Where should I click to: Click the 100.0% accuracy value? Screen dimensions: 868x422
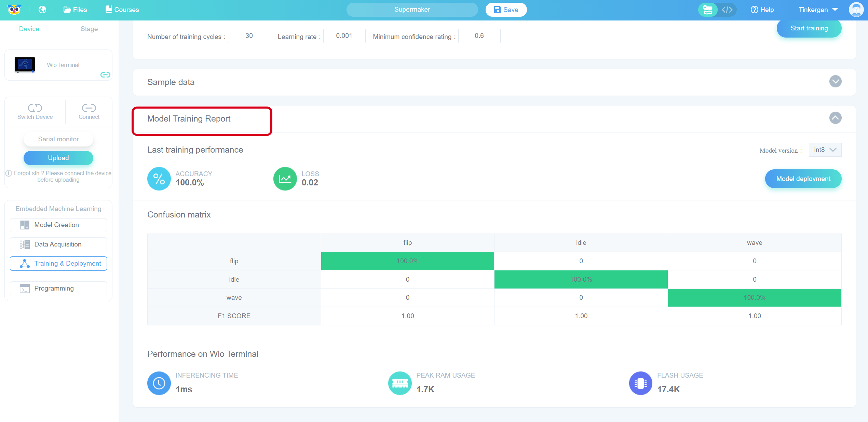[x=190, y=183]
